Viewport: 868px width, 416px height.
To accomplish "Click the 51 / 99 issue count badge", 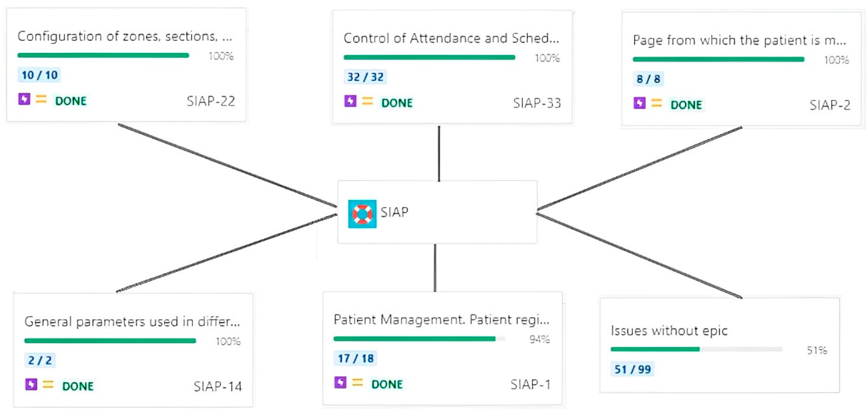I will click(633, 369).
